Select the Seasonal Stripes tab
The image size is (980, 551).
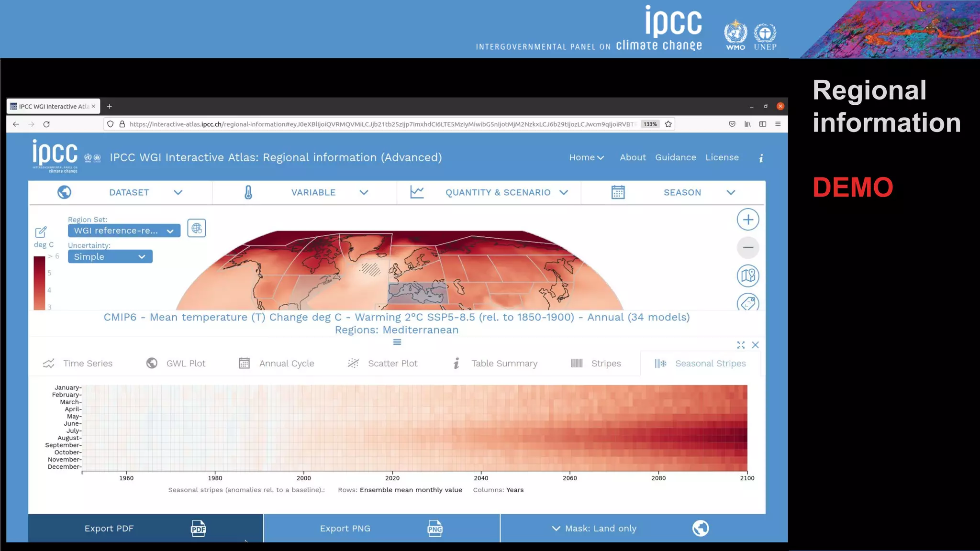click(700, 364)
